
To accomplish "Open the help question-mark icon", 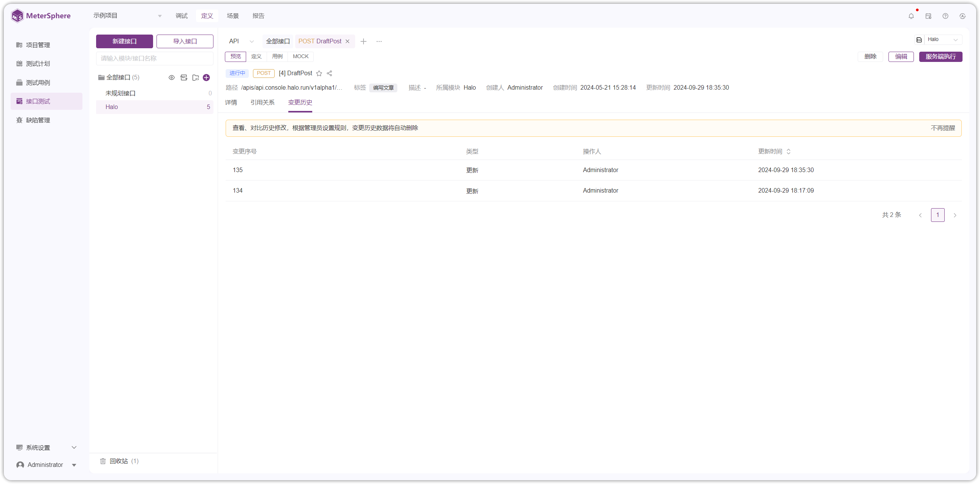I will point(945,16).
